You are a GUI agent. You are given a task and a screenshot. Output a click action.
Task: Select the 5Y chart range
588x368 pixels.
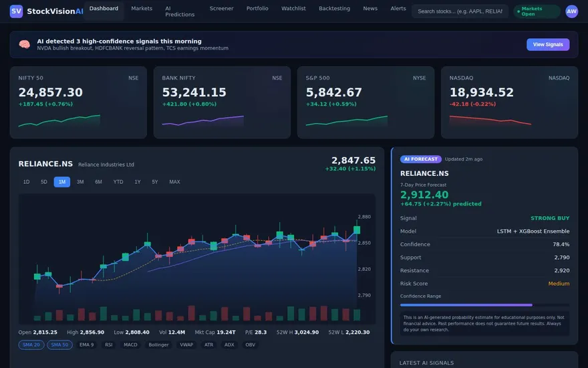click(155, 182)
